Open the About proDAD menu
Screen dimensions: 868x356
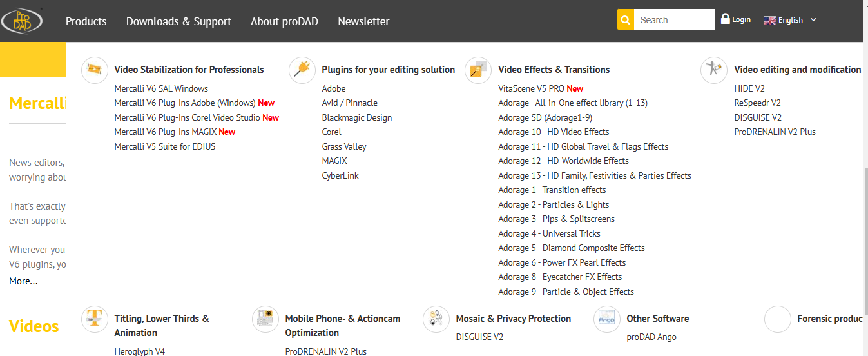pyautogui.click(x=284, y=21)
